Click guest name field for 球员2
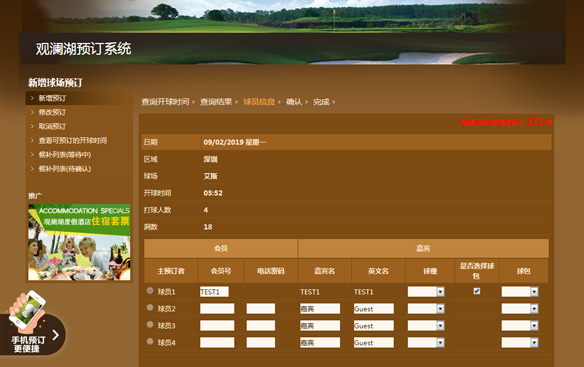 pyautogui.click(x=320, y=309)
